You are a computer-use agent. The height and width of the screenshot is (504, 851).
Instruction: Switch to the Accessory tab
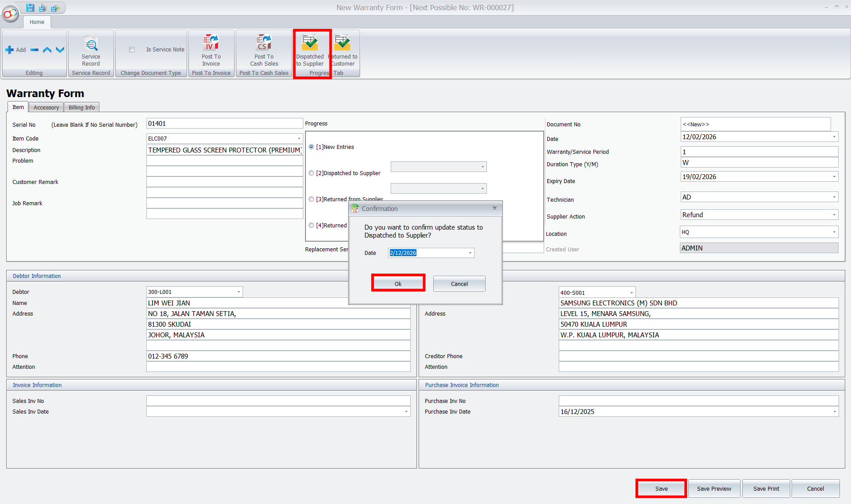pyautogui.click(x=46, y=108)
